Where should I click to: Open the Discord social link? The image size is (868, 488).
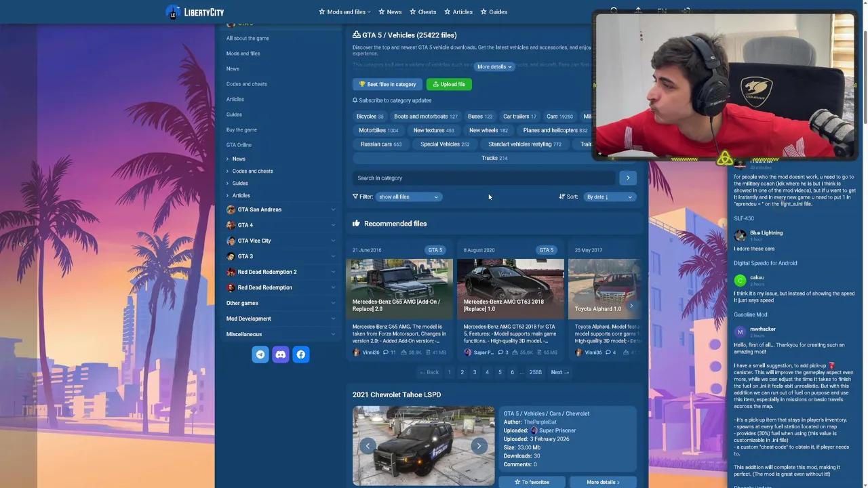point(281,354)
